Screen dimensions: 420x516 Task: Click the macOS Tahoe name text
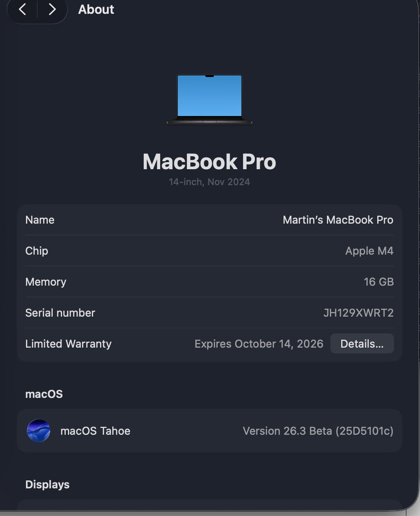click(x=95, y=431)
